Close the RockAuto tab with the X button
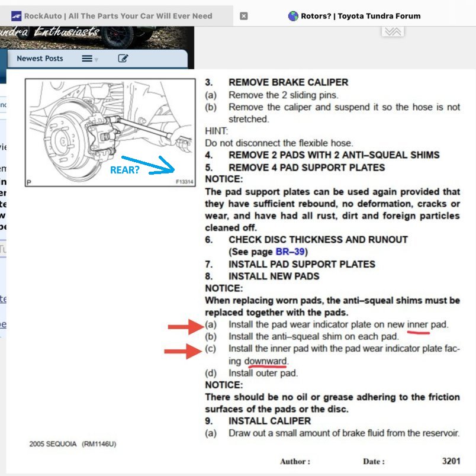 pos(244,16)
